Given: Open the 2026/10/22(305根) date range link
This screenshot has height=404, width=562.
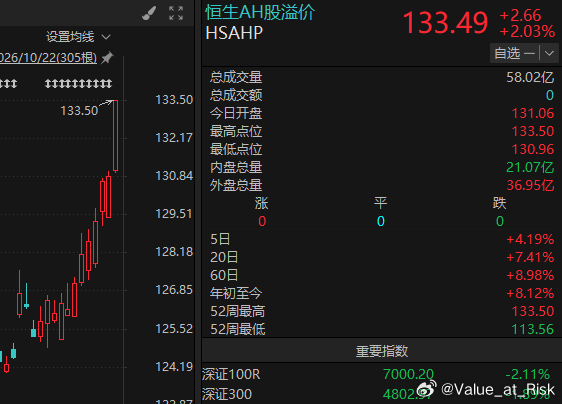Looking at the screenshot, I should pos(48,58).
